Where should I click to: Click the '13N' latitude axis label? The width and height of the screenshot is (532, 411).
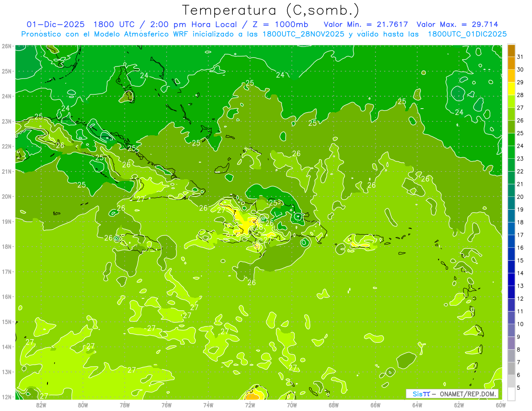pyautogui.click(x=6, y=372)
